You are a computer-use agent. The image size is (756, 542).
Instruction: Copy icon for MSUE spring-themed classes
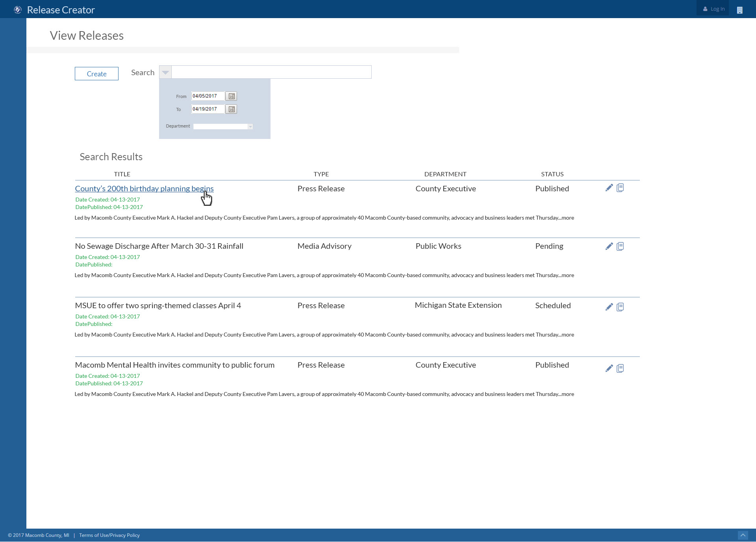pyautogui.click(x=620, y=307)
